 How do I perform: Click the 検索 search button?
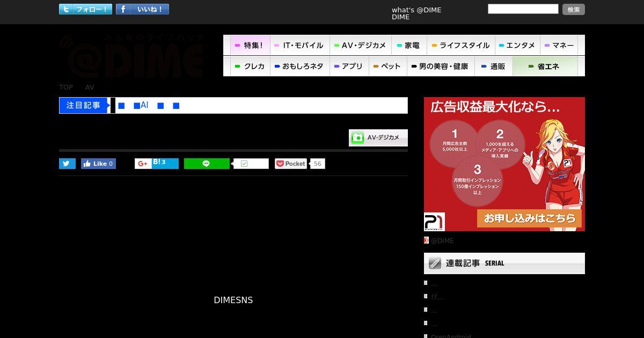coord(574,9)
